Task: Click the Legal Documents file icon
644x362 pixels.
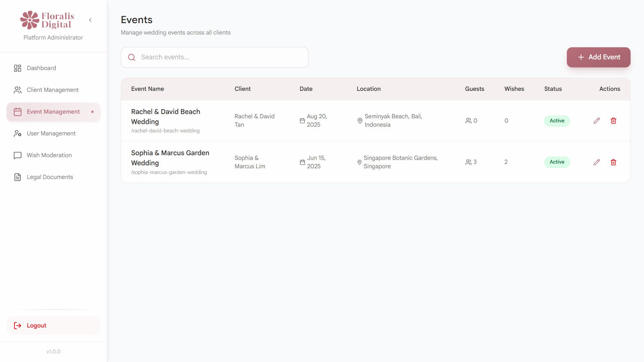Action: [17, 177]
